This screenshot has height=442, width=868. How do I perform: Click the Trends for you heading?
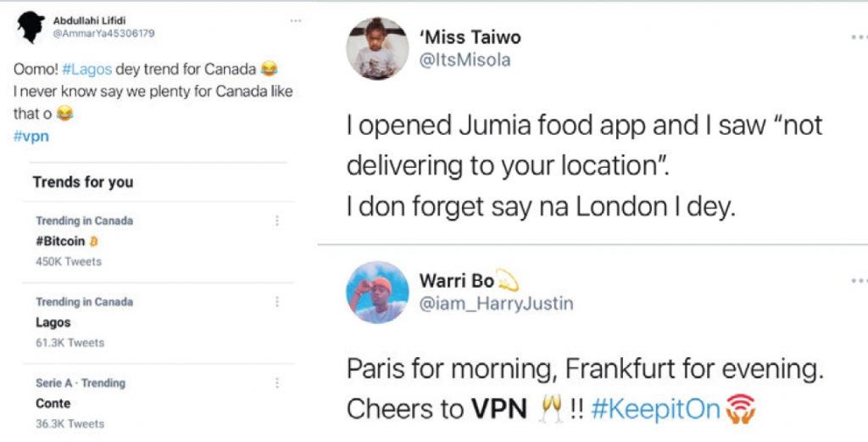(x=83, y=182)
